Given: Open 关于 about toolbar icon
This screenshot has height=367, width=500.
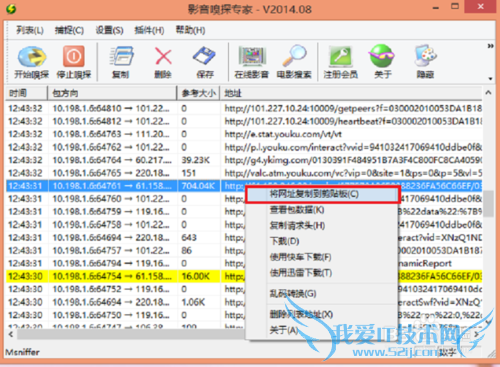Looking at the screenshot, I should point(382,62).
